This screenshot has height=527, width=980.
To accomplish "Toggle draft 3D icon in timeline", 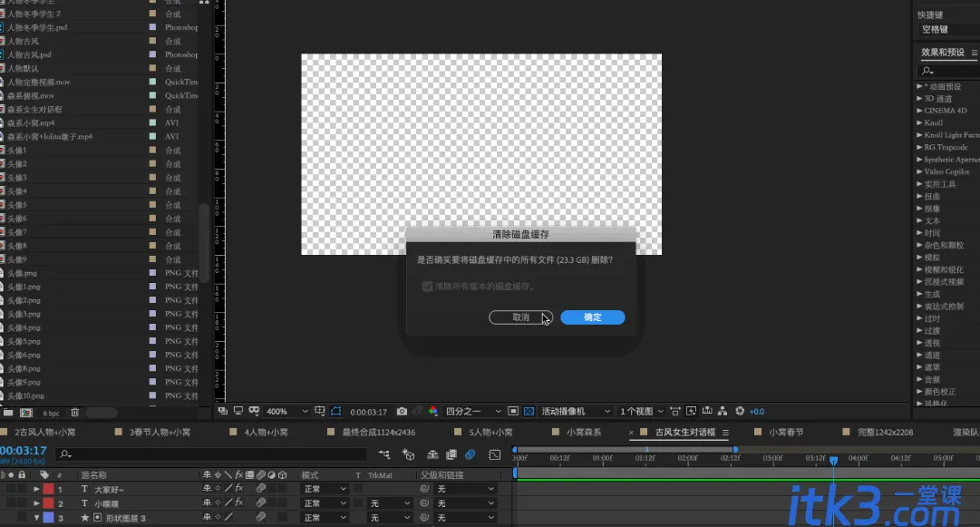I will pos(408,455).
